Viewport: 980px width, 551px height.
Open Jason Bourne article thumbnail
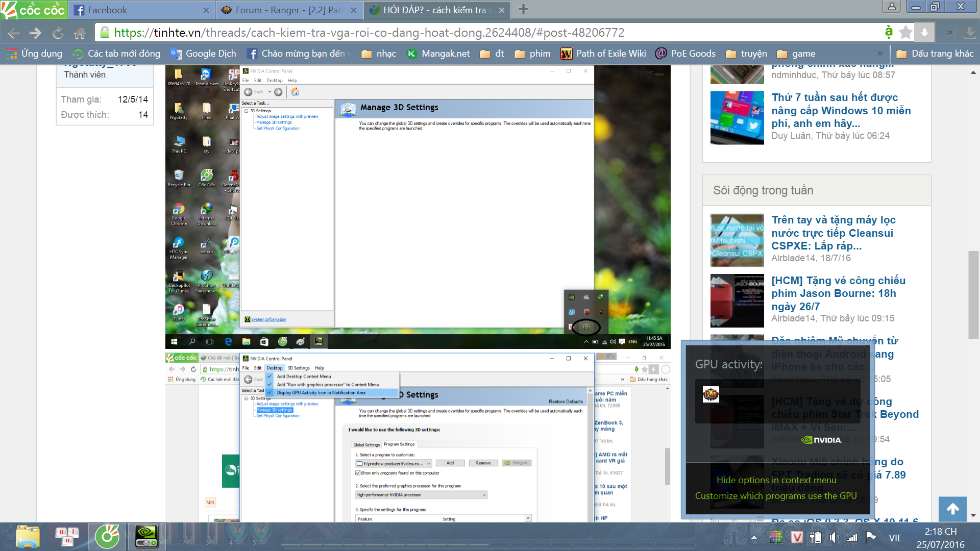tap(737, 301)
